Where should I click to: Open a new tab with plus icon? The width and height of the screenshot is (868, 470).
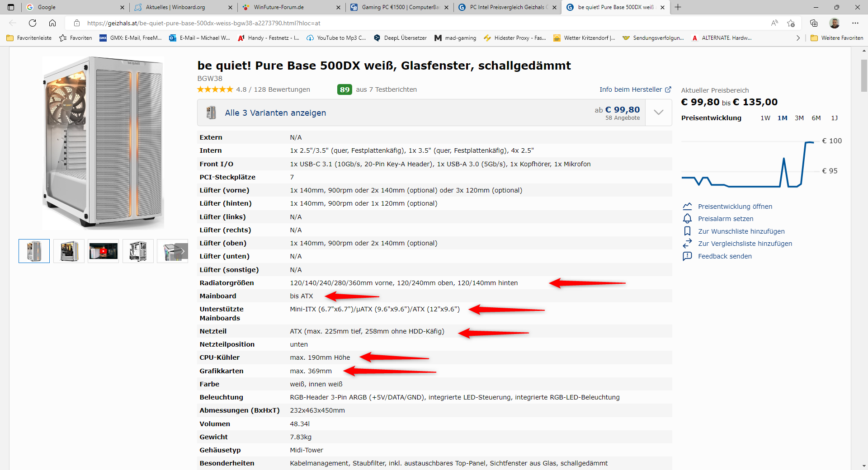point(678,7)
